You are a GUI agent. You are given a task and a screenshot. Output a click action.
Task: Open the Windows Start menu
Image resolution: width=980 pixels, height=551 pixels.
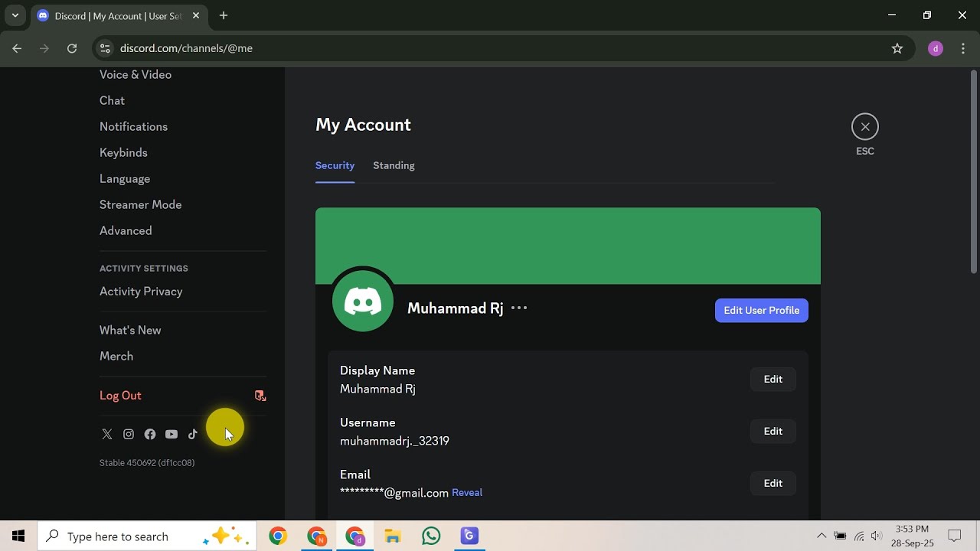click(x=18, y=536)
